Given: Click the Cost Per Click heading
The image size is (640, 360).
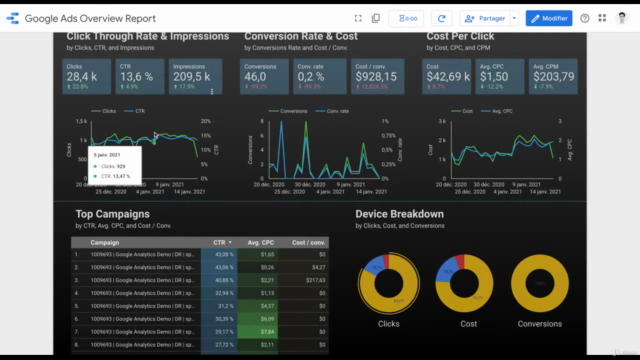Looking at the screenshot, I should point(460,36).
